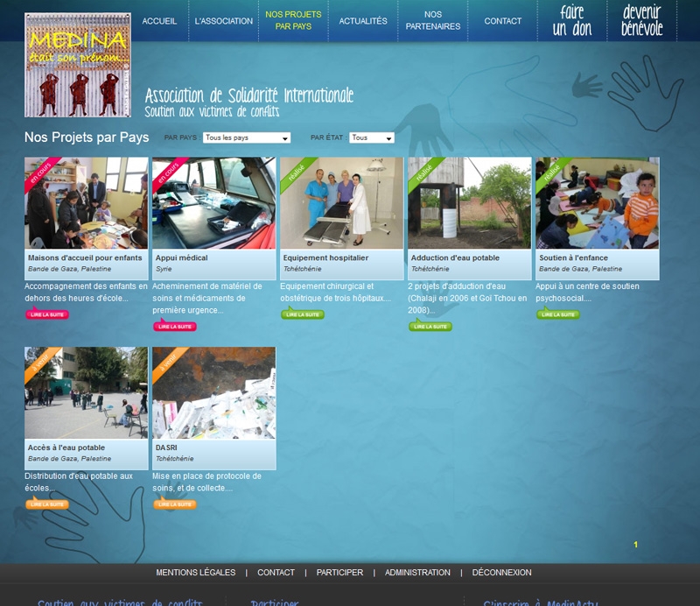Open the Equipement hospitalier photo
700x606 pixels.
pos(341,203)
